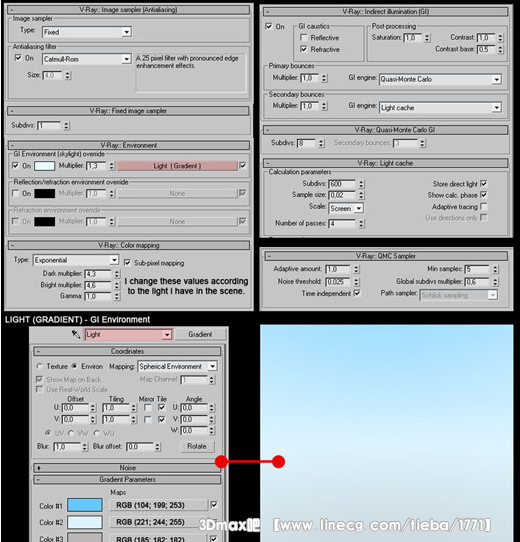Toggle the U Tile checkbox

point(161,408)
